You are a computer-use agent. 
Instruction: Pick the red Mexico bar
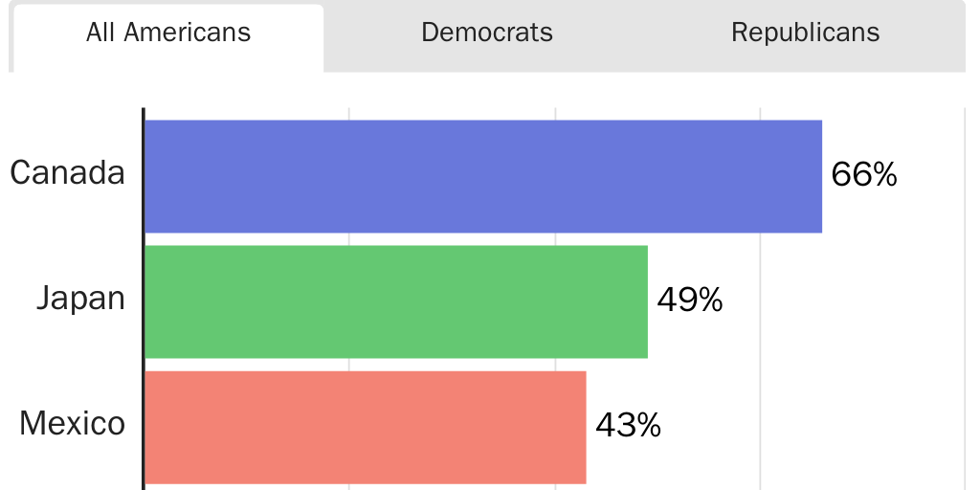365,427
